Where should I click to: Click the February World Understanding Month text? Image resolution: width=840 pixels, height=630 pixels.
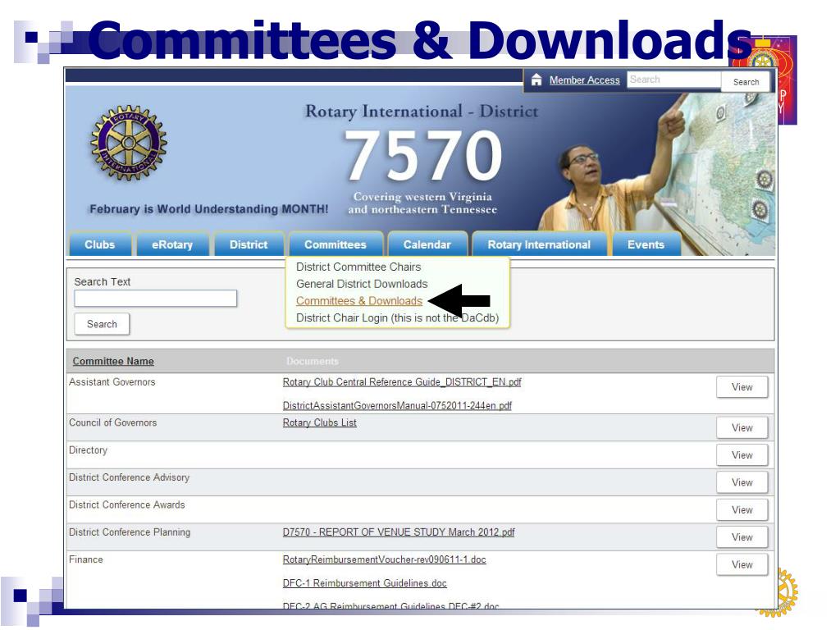[x=209, y=209]
